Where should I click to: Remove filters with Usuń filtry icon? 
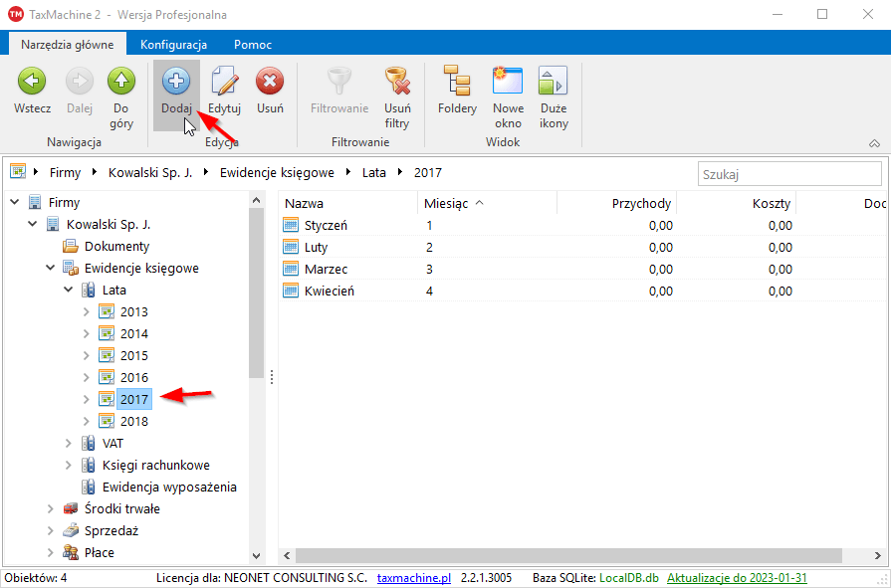[x=397, y=83]
